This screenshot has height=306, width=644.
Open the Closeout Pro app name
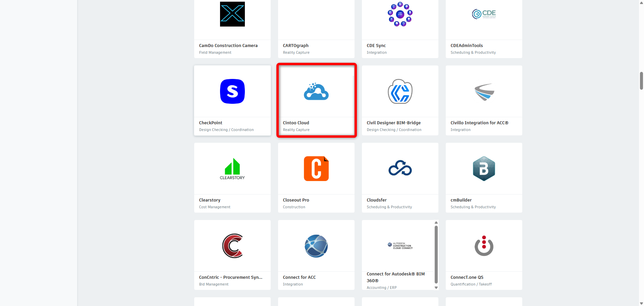(296, 200)
